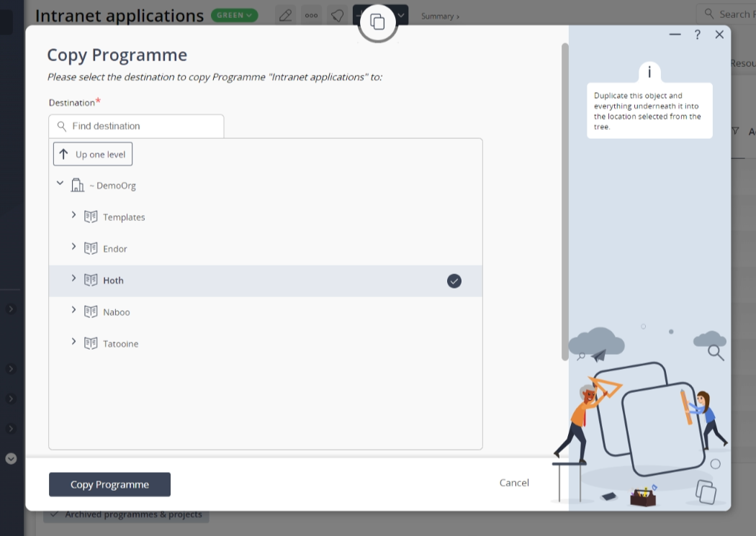Click the dialog's vertical scrollbar

tap(565, 201)
